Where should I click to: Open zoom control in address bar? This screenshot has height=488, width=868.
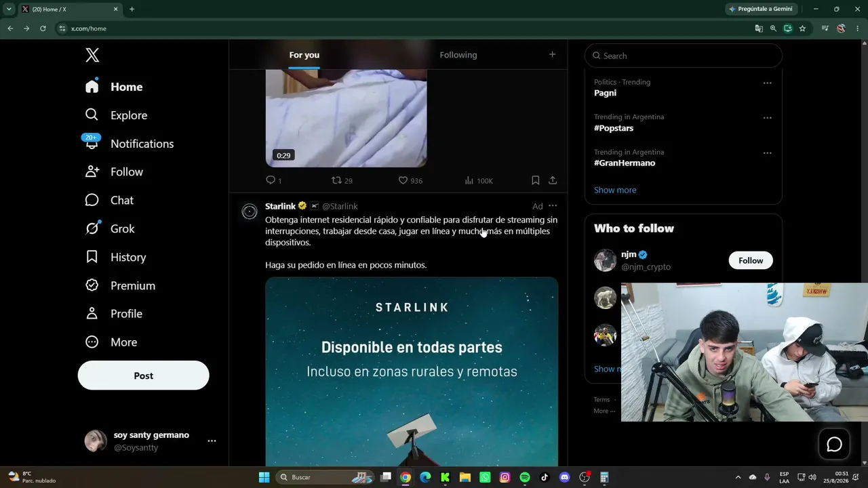tap(773, 28)
